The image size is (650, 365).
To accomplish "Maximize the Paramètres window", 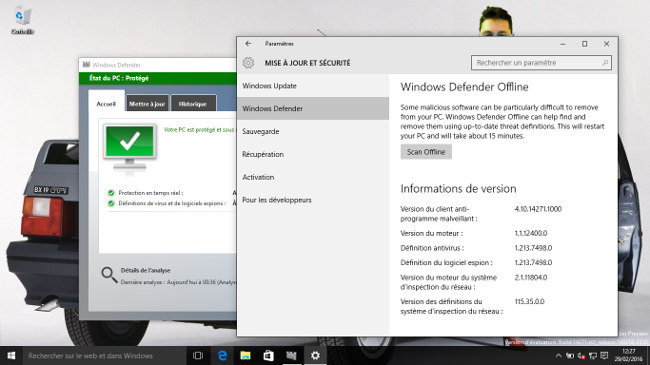I will pyautogui.click(x=585, y=44).
